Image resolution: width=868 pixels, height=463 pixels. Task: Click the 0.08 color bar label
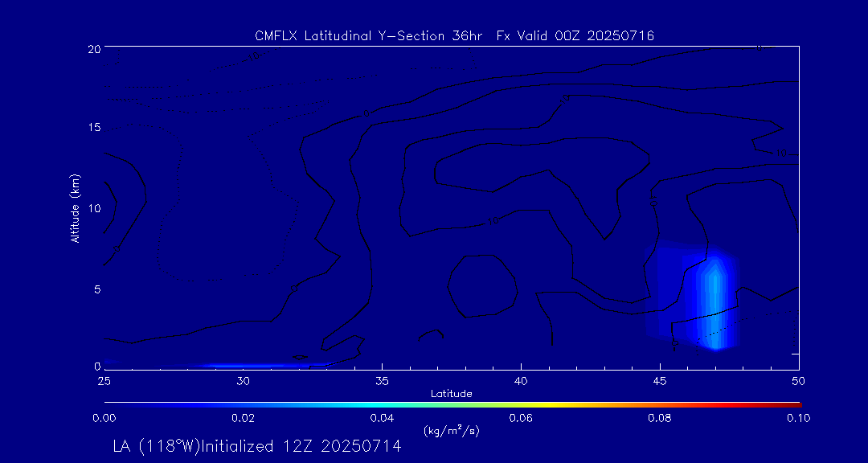(x=660, y=418)
